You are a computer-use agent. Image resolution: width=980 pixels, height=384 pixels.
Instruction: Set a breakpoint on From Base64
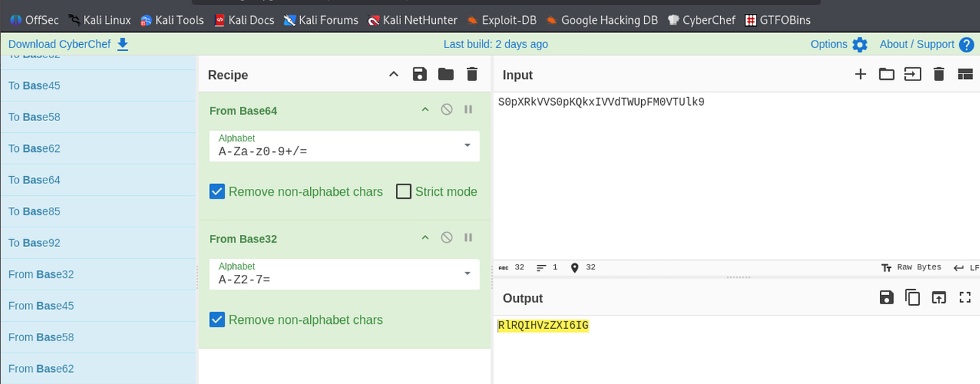[468, 110]
